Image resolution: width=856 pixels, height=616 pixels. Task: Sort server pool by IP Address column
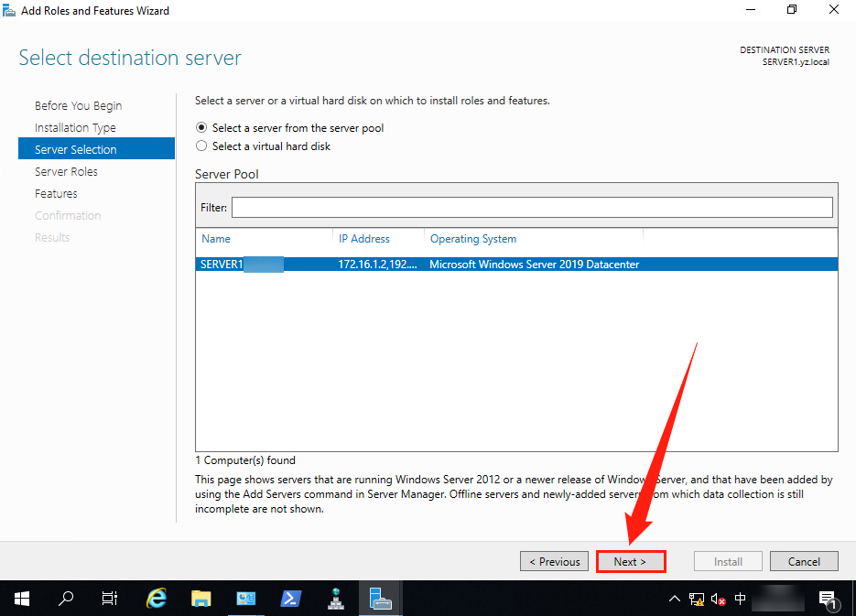click(364, 238)
